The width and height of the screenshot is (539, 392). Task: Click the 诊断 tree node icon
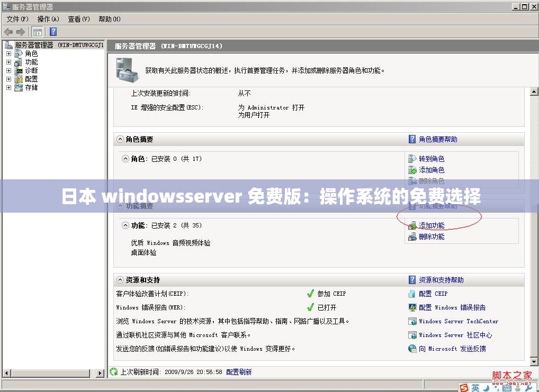(x=19, y=70)
